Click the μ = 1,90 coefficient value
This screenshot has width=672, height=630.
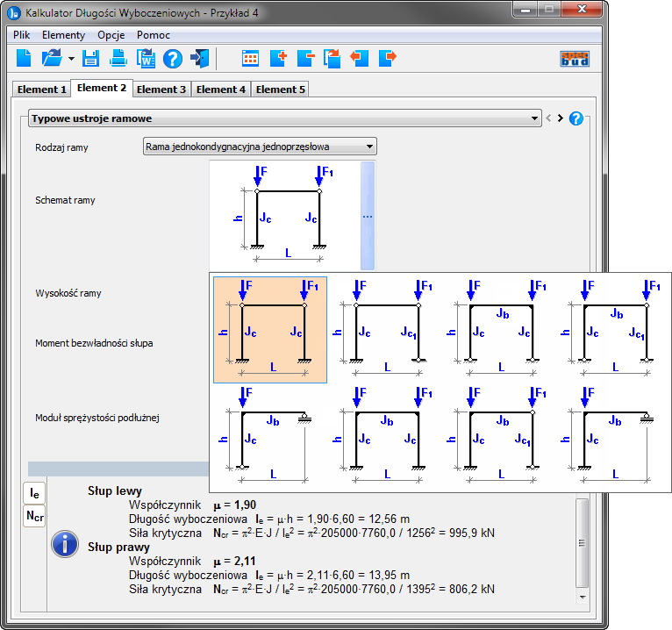pyautogui.click(x=234, y=505)
